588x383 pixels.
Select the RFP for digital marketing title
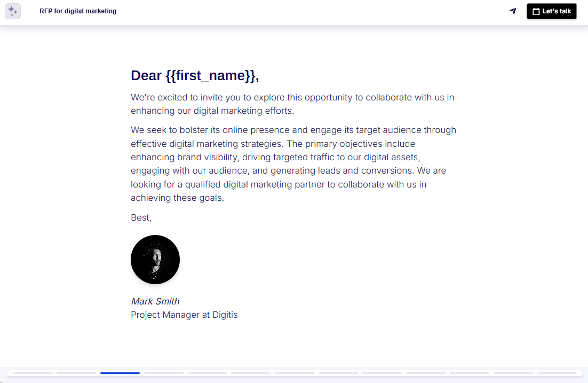coord(78,10)
